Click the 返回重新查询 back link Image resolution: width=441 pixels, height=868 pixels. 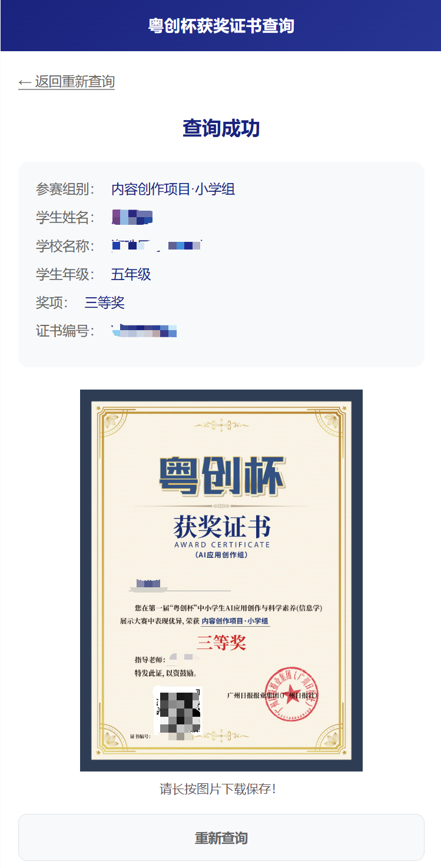(67, 82)
